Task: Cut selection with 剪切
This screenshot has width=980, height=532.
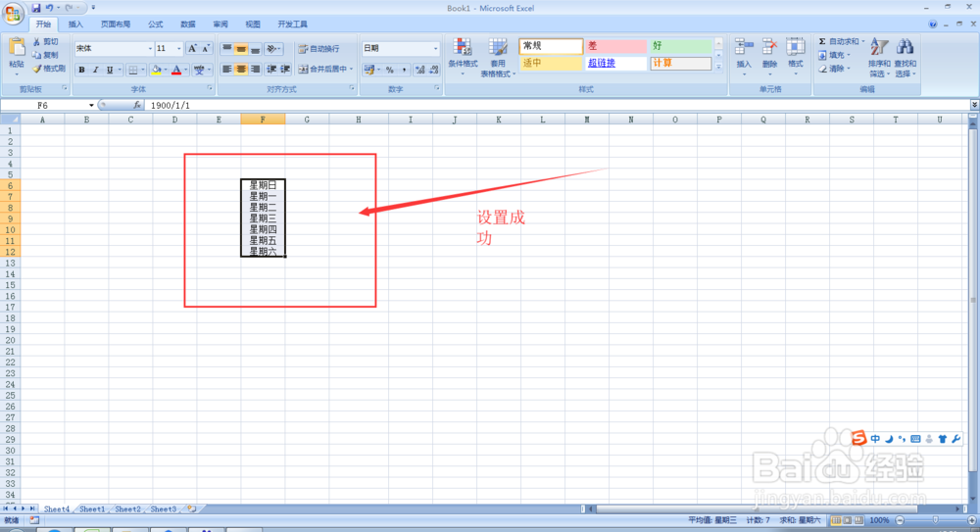Action: coord(46,41)
